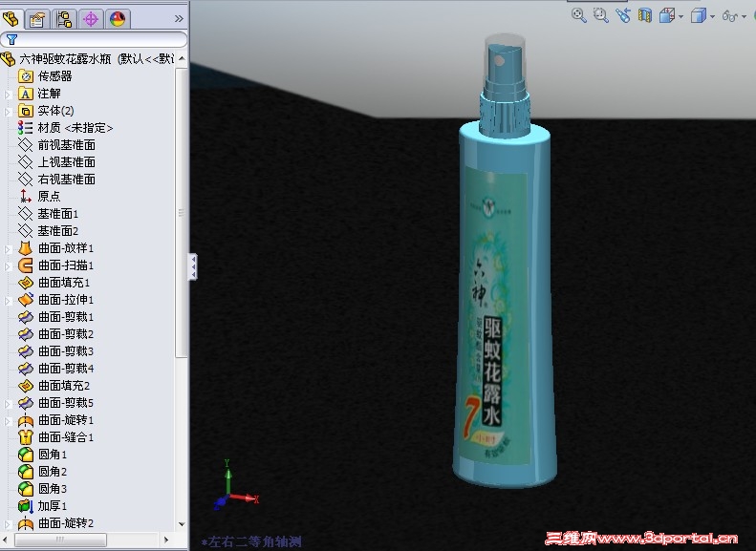The height and width of the screenshot is (551, 756).
Task: Expand the 曲面-剪裁5 feature
Action: click(8, 404)
